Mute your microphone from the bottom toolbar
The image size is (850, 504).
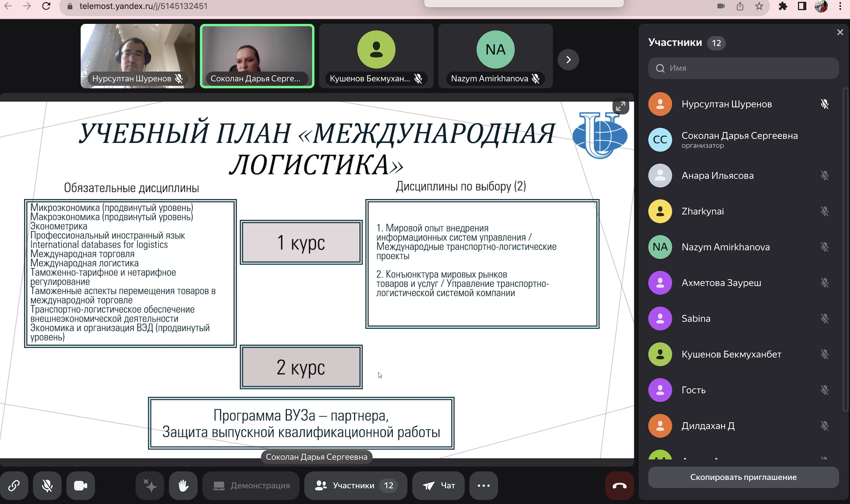pos(47,486)
